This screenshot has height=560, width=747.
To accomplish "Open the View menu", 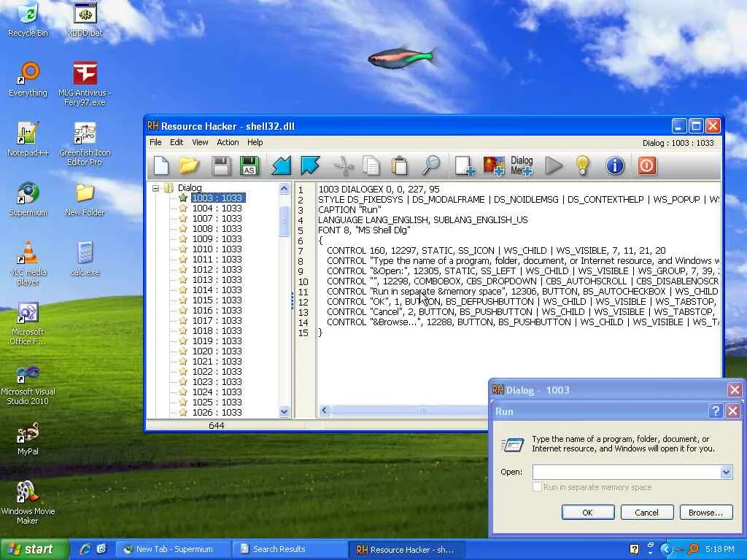I will tap(200, 142).
